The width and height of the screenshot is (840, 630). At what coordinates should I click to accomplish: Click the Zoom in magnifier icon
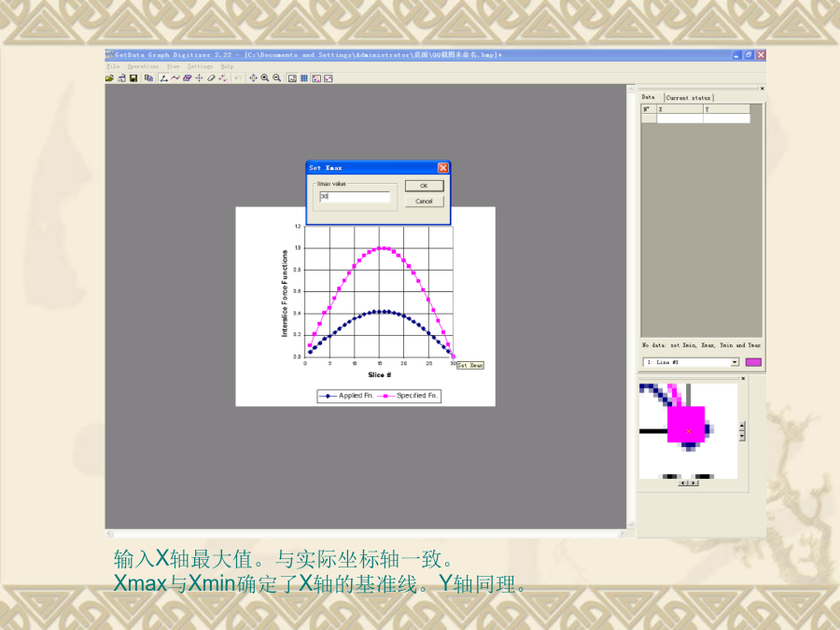coord(265,78)
